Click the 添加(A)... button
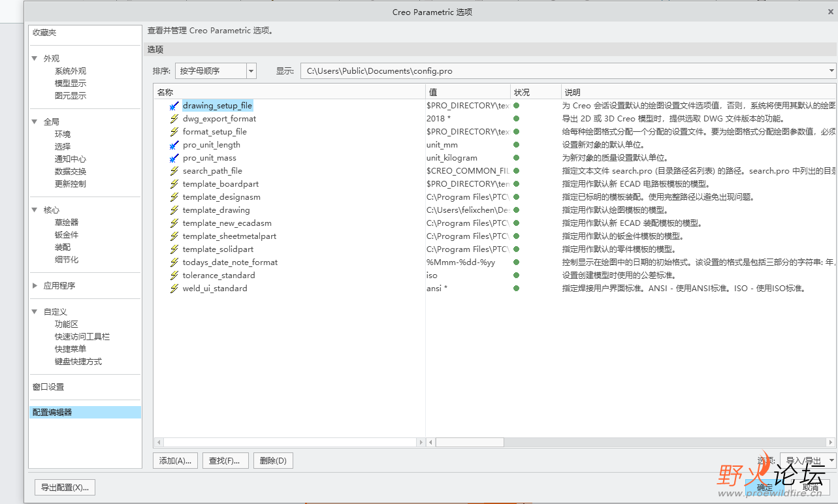The width and height of the screenshot is (838, 504). coord(175,461)
